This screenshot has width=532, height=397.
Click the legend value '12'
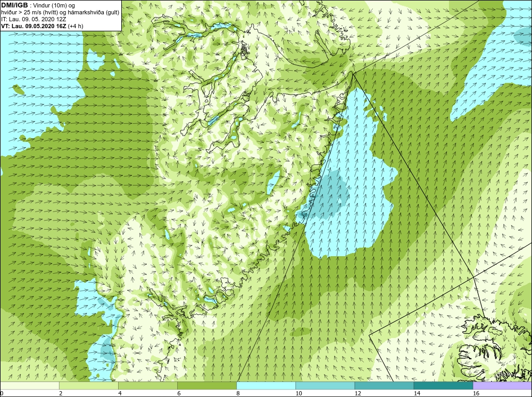click(358, 393)
